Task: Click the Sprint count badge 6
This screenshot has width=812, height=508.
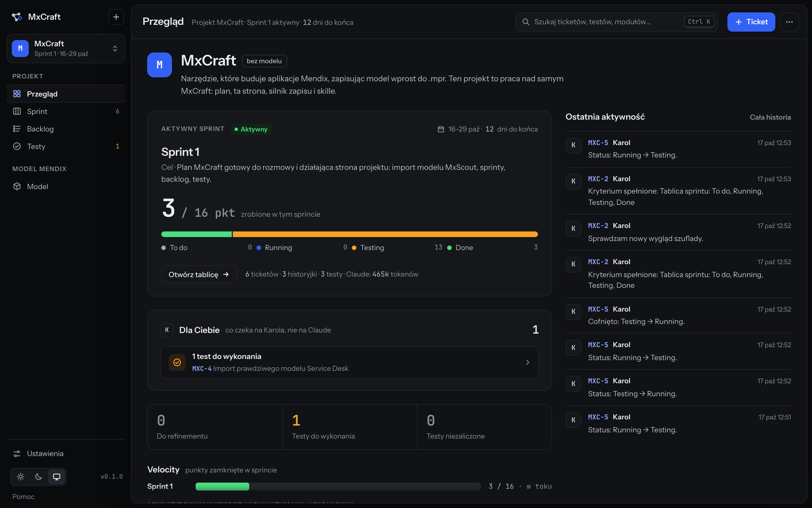Action: 118,111
